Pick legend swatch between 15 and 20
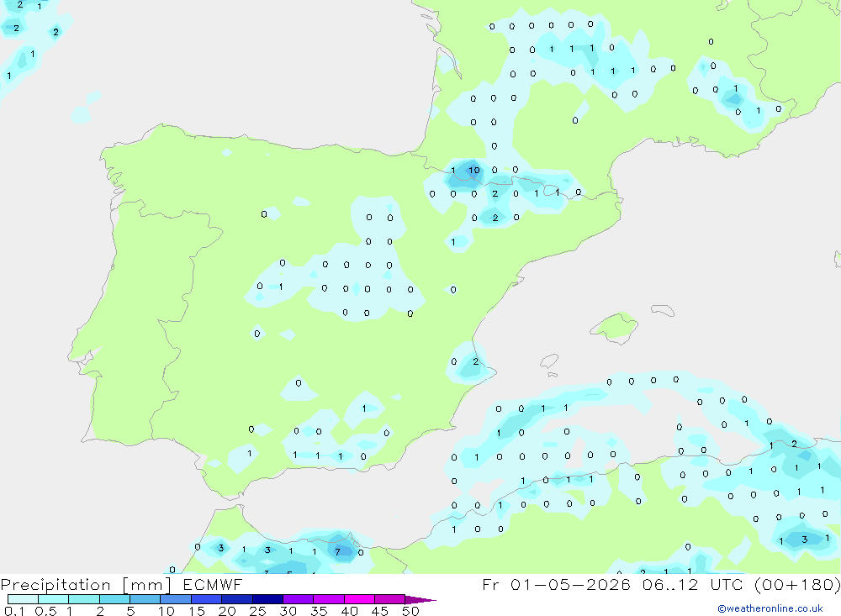This screenshot has width=841, height=616. click(206, 599)
